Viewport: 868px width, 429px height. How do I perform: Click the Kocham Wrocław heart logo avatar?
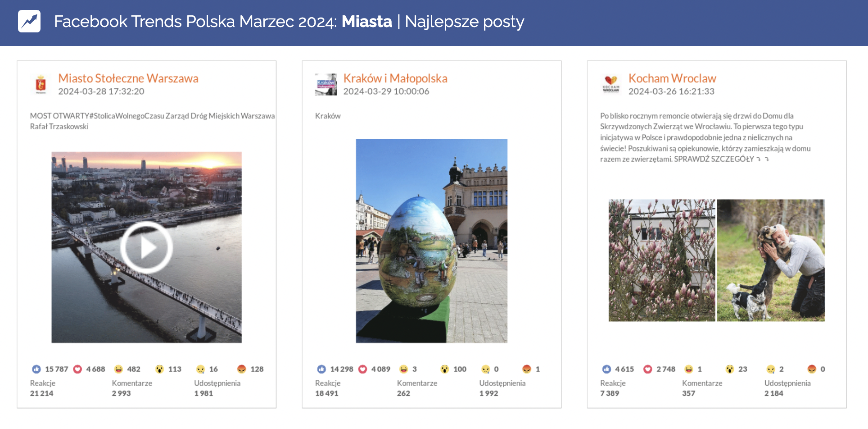(x=611, y=84)
